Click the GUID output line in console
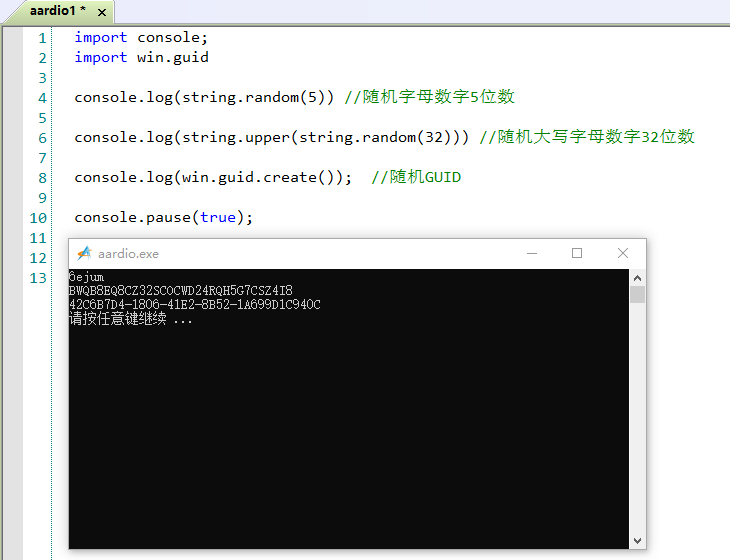Screen dimensions: 730x560 [195, 304]
